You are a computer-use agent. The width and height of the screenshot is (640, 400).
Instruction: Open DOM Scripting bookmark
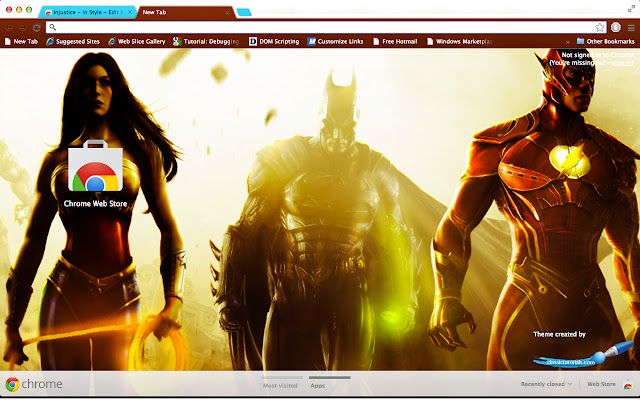(x=274, y=41)
